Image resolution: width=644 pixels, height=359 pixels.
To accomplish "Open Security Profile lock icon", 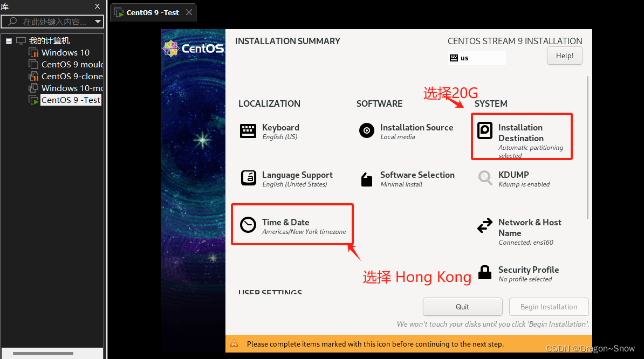I will [x=485, y=272].
